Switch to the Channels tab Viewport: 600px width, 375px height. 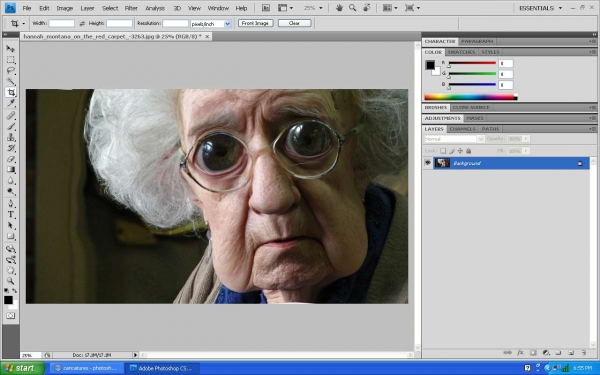pyautogui.click(x=462, y=129)
